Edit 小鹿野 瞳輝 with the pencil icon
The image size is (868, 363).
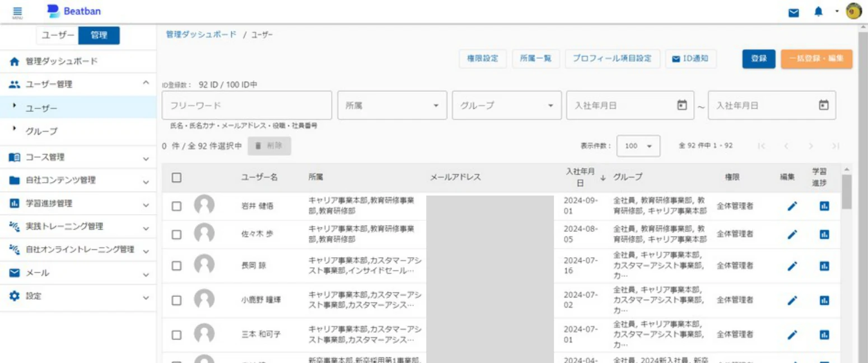coord(792,300)
